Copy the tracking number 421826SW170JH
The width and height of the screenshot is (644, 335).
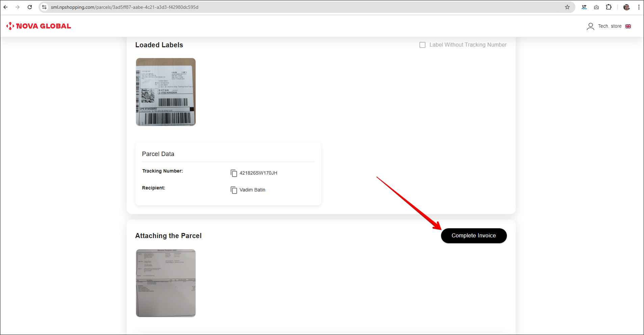click(x=234, y=173)
